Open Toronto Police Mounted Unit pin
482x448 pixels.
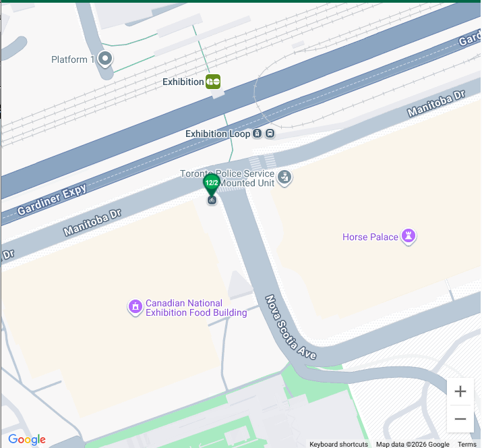(x=284, y=178)
